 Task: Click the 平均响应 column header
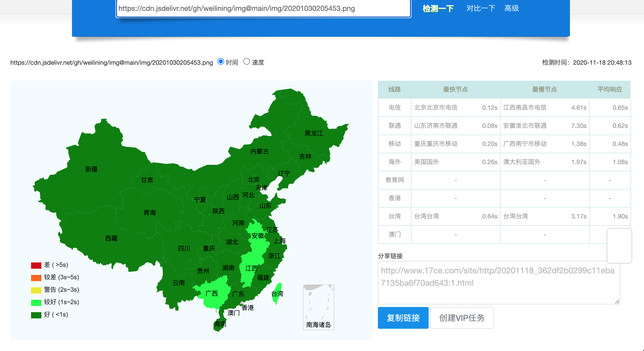(610, 90)
